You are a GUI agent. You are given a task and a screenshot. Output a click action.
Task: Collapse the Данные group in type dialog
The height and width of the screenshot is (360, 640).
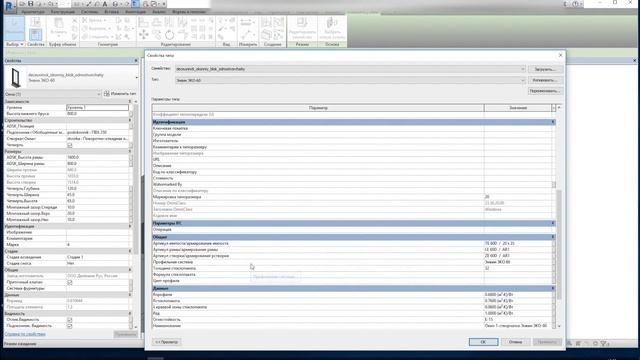point(553,288)
